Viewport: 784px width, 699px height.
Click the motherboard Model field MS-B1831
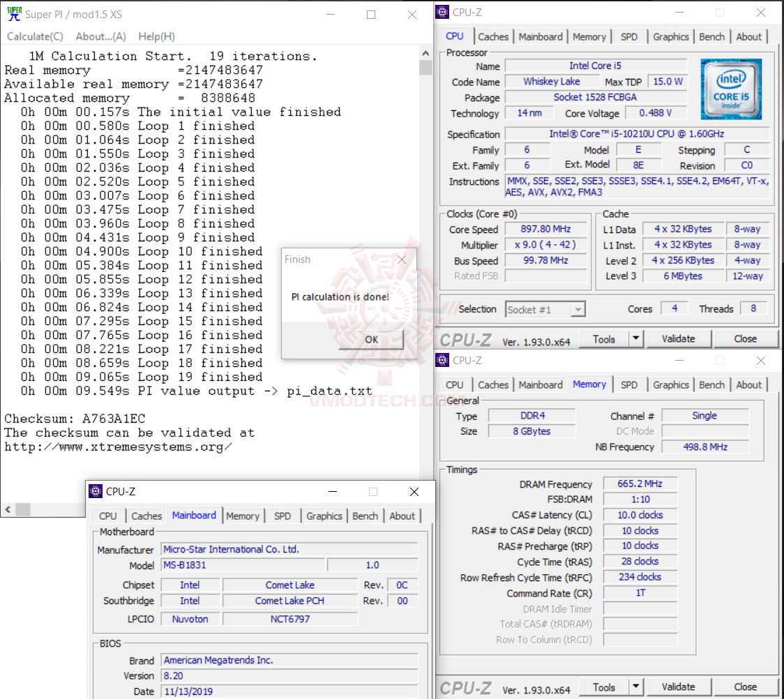click(x=243, y=565)
